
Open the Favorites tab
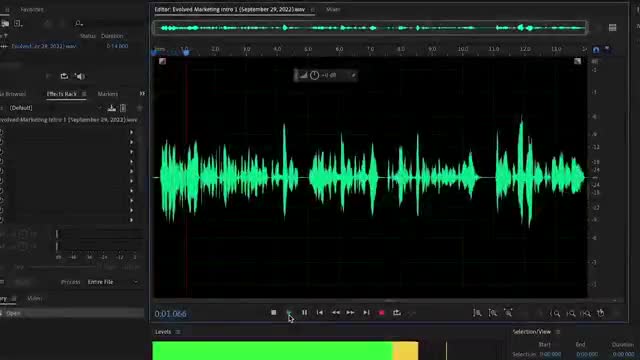tap(32, 9)
